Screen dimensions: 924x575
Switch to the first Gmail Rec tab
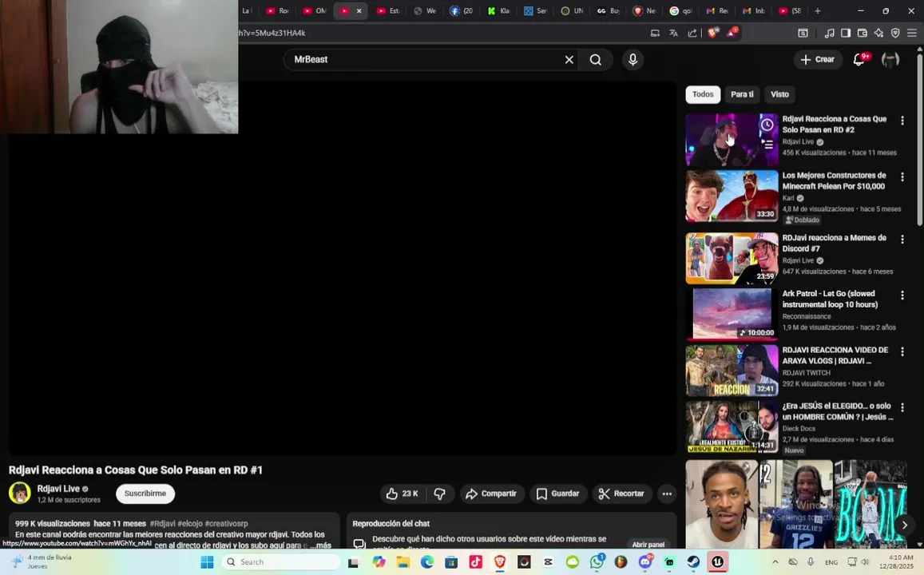coord(717,10)
